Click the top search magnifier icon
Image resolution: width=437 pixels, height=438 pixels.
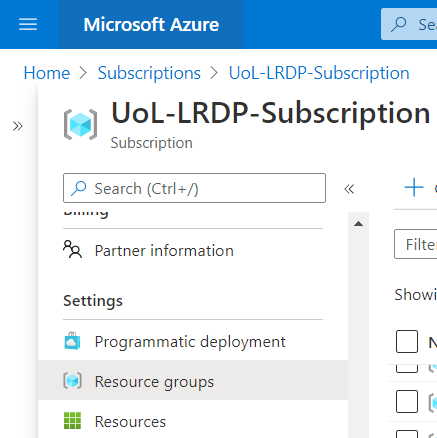pyautogui.click(x=399, y=24)
